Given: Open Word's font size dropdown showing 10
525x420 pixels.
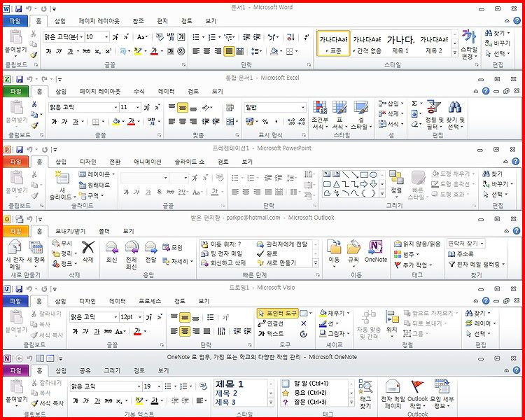Looking at the screenshot, I should click(x=106, y=37).
